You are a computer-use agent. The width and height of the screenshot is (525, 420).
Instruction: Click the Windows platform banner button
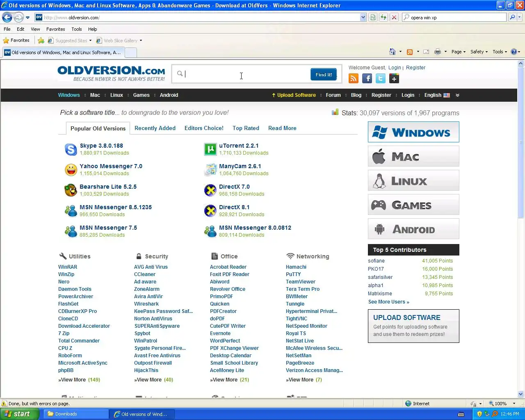point(413,132)
